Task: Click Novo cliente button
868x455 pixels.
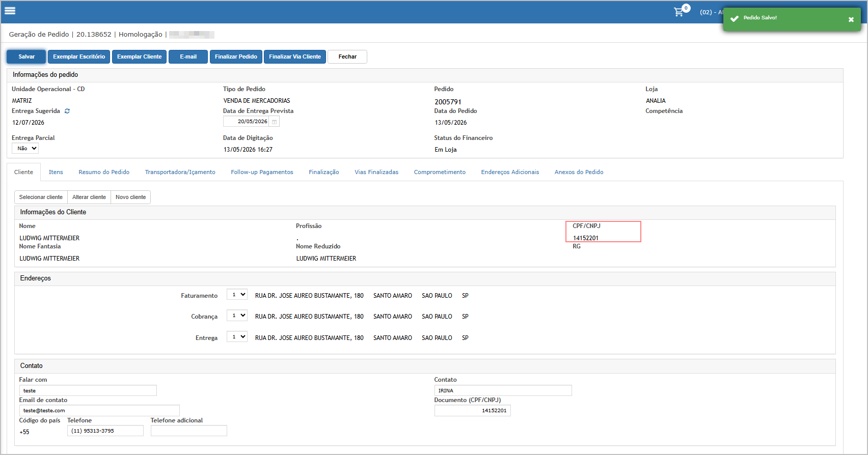Action: [130, 197]
